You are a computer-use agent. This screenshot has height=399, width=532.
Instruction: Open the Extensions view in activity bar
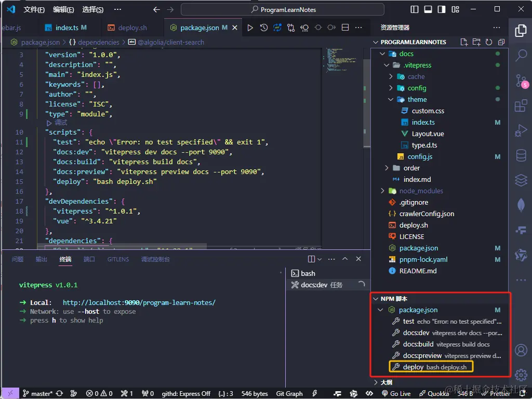pos(521,105)
